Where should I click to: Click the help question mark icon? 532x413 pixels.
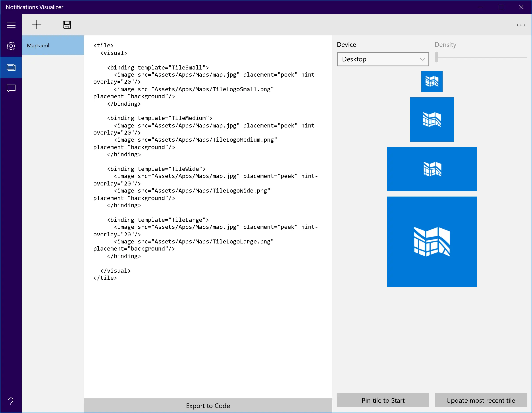11,402
